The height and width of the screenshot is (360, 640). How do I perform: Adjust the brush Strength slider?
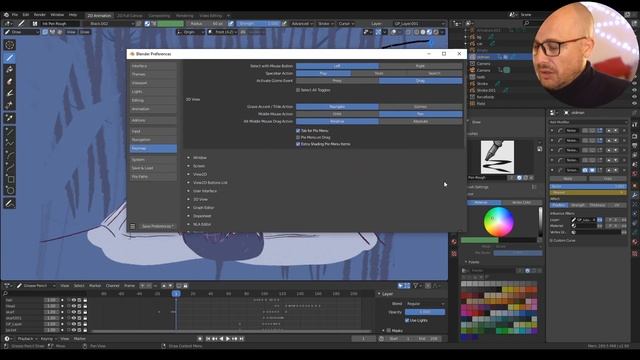tap(258, 24)
